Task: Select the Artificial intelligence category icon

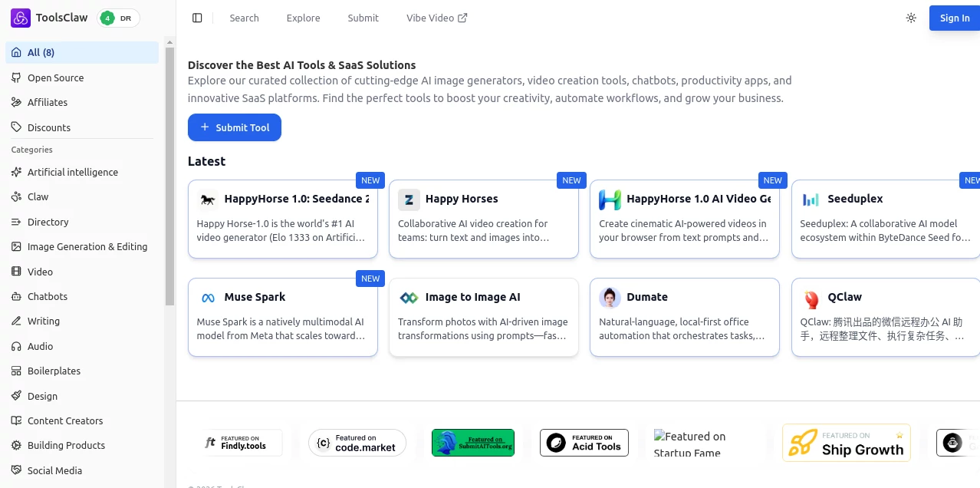Action: (15, 172)
